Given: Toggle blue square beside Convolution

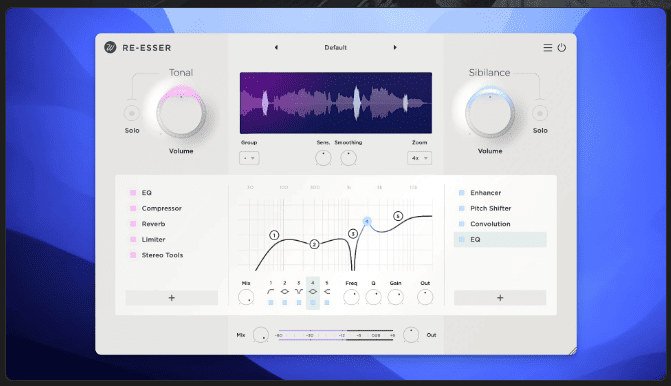Looking at the screenshot, I should click(462, 224).
